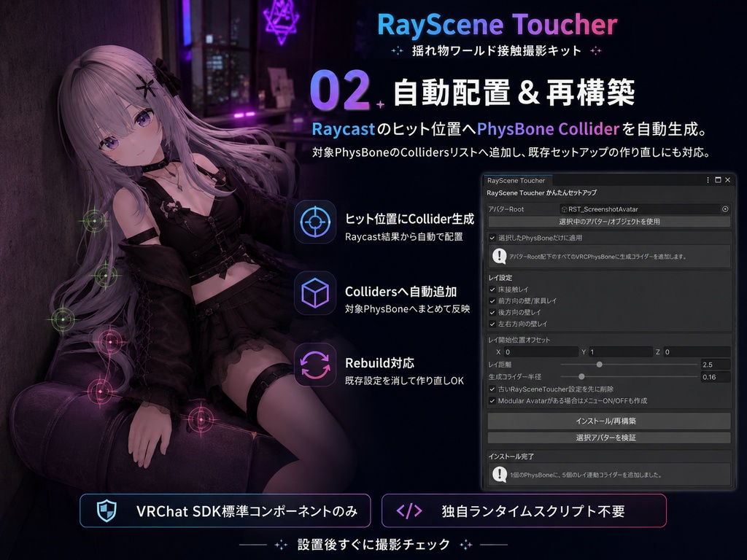The width and height of the screenshot is (747, 560).
Task: Click the アバターRoot object field
Action: (645, 209)
